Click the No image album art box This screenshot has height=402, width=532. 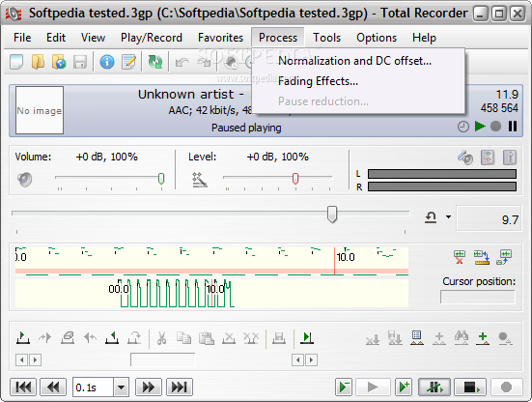[x=40, y=110]
